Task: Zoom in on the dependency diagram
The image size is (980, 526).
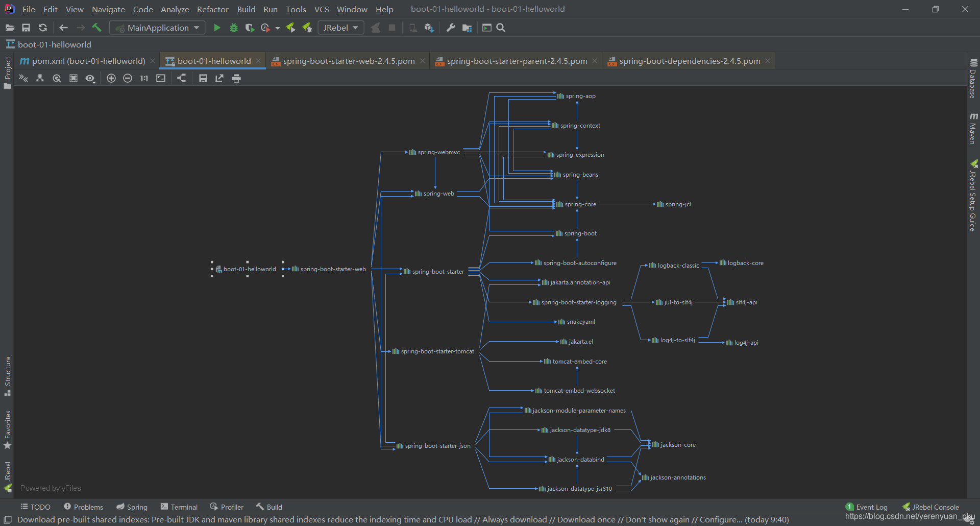Action: point(111,78)
